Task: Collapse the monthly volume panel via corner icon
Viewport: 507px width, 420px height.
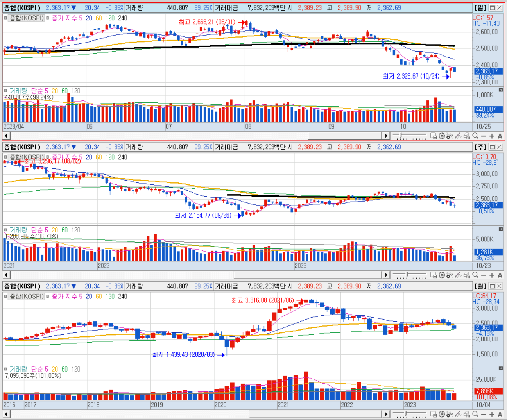Action: (x=501, y=368)
